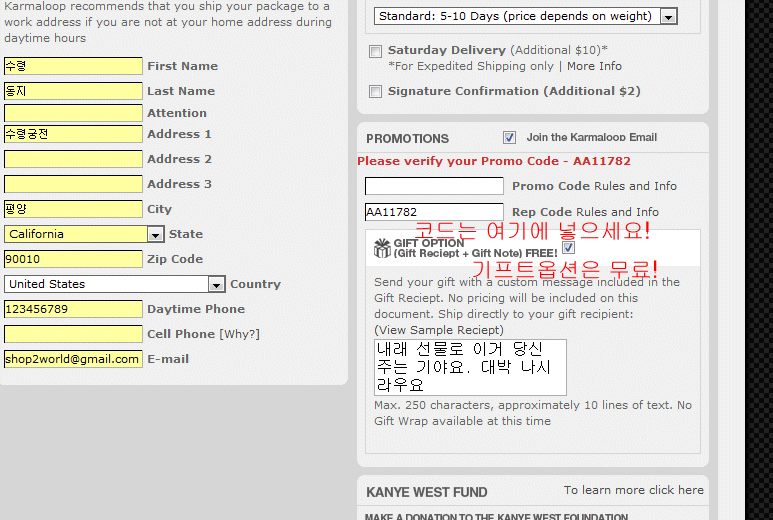Click into the Address 1 field
The width and height of the screenshot is (773, 520).
[x=73, y=134]
